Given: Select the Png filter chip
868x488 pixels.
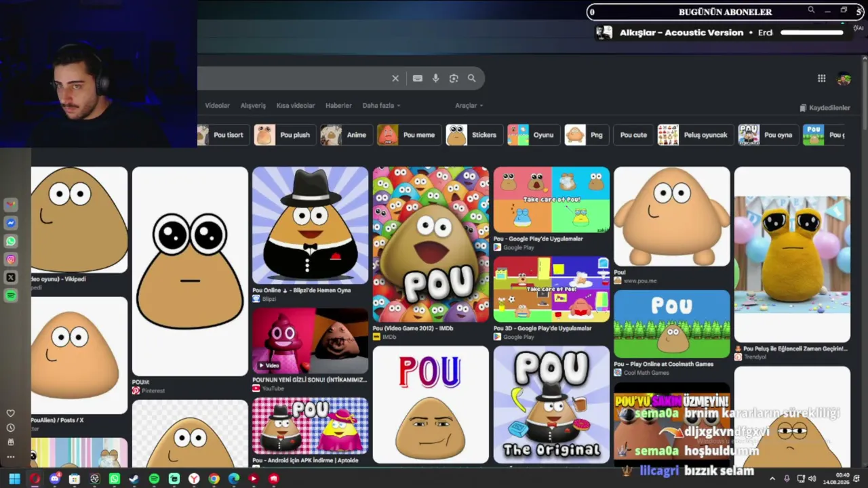Looking at the screenshot, I should coord(587,135).
